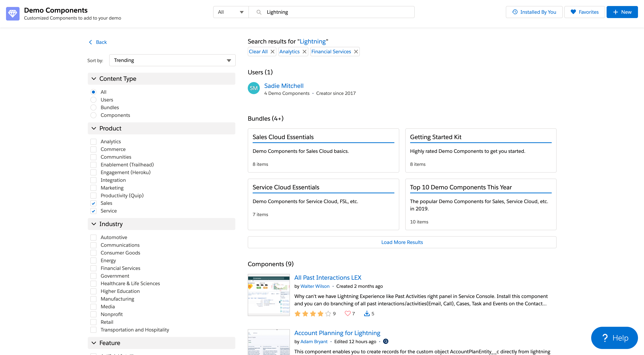This screenshot has height=355, width=644.
Task: Remove the Financial Services filter via X icon
Action: point(356,52)
